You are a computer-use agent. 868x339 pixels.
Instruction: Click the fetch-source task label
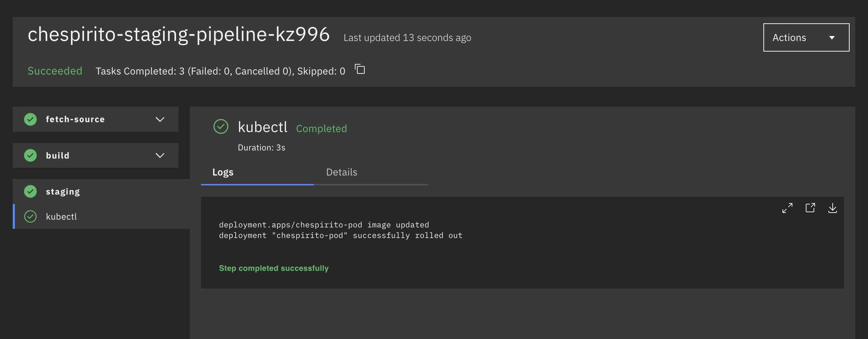[x=75, y=119]
